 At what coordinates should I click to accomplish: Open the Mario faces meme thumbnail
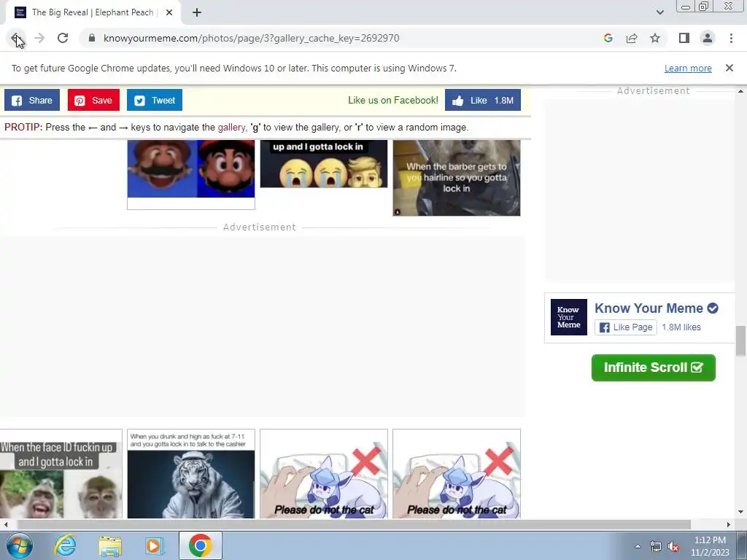coord(191,174)
